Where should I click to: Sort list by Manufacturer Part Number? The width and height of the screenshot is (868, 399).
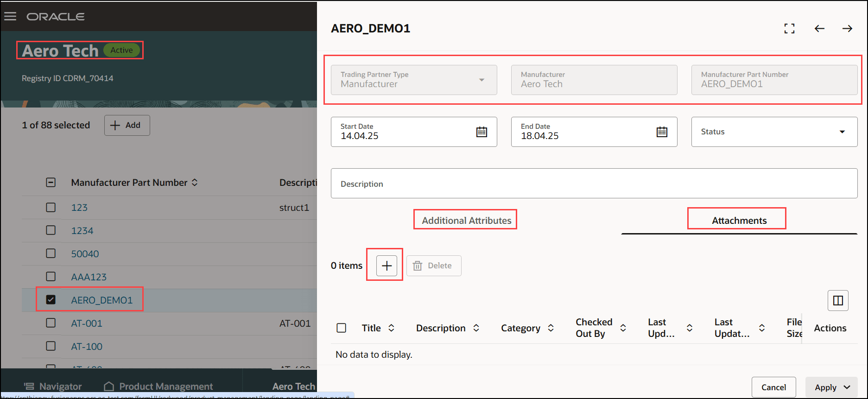195,183
